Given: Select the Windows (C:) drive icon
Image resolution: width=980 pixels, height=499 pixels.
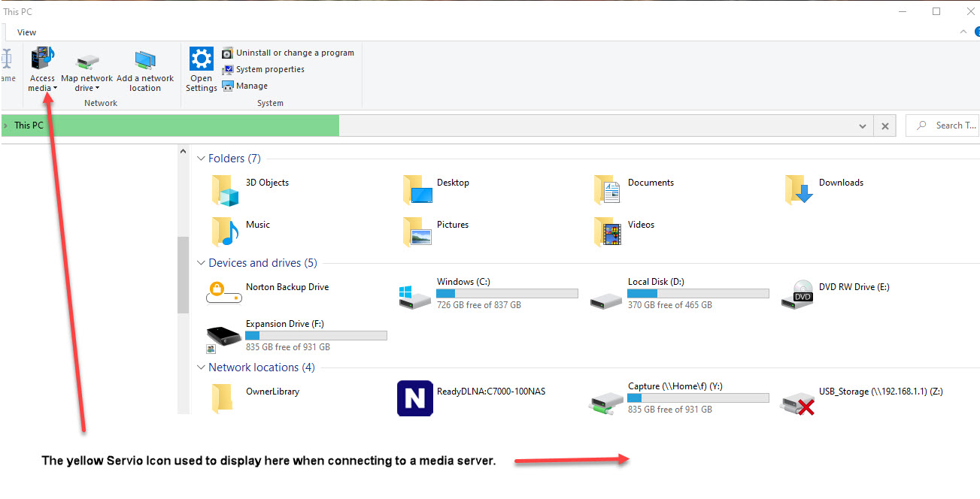Looking at the screenshot, I should pyautogui.click(x=415, y=295).
